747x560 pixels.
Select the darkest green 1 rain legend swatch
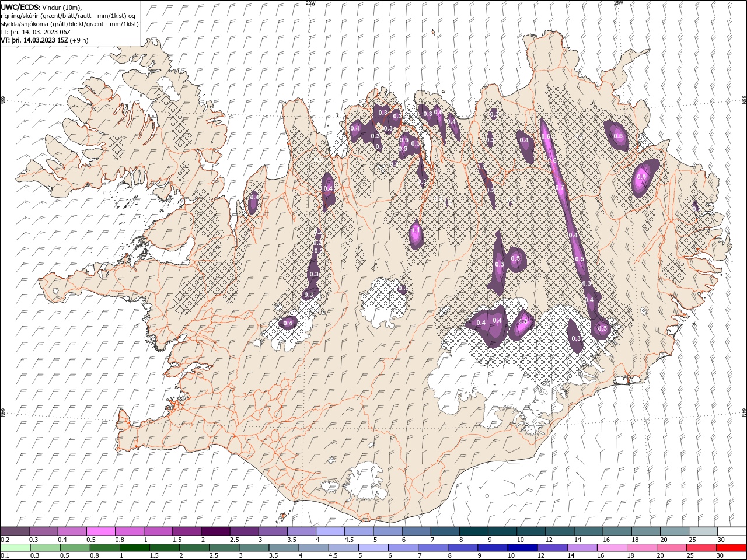click(x=135, y=548)
